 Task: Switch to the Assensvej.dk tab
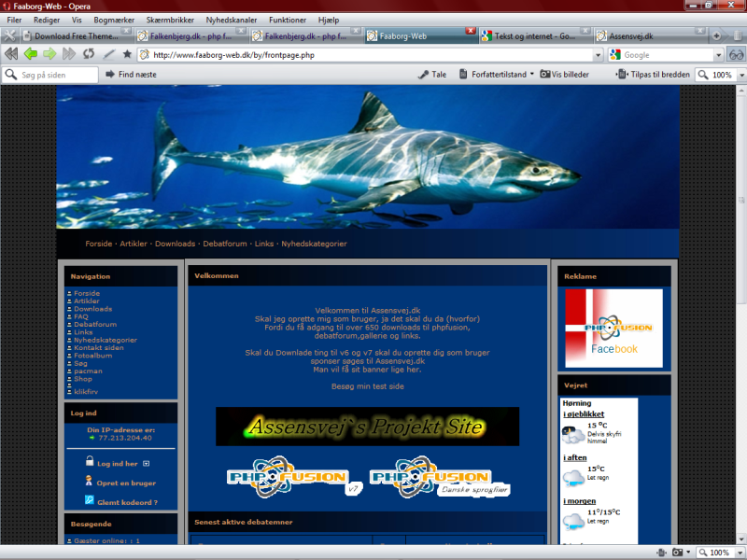[x=651, y=36]
